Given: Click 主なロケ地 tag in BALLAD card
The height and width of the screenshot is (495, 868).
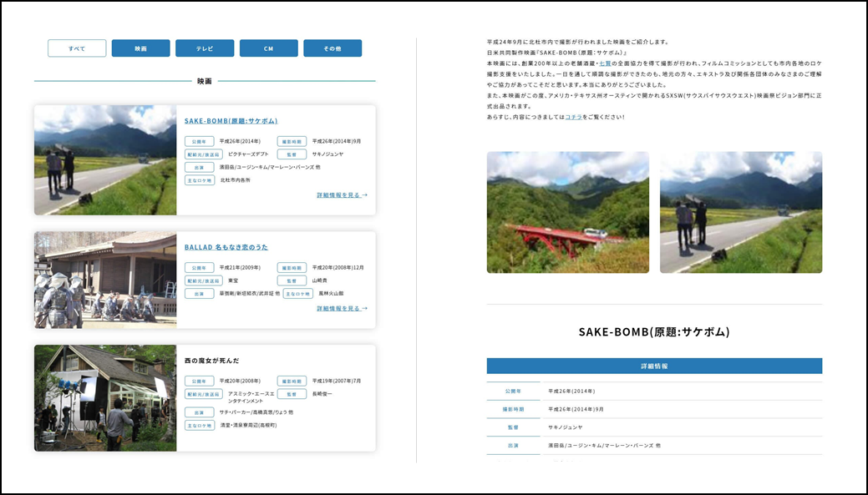Looking at the screenshot, I should [297, 294].
